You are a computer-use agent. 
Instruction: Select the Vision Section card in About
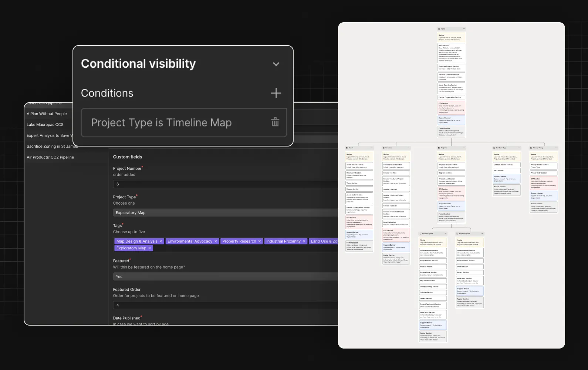click(359, 183)
